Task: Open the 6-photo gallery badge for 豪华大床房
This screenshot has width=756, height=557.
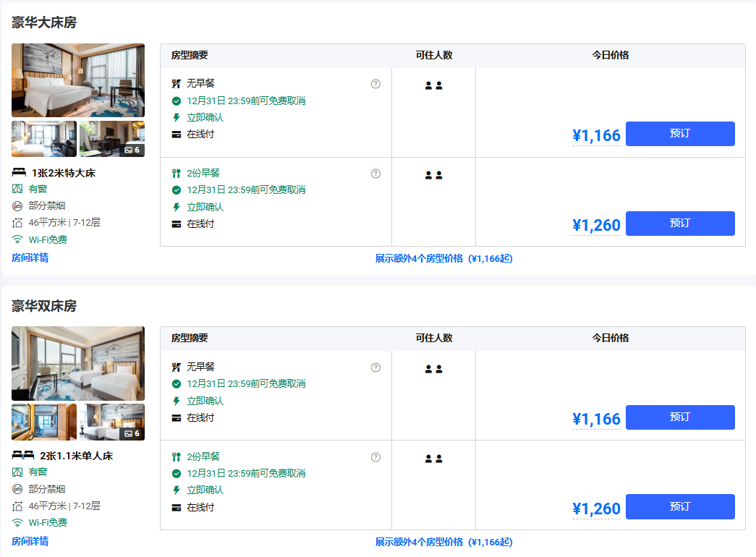Action: 132,150
